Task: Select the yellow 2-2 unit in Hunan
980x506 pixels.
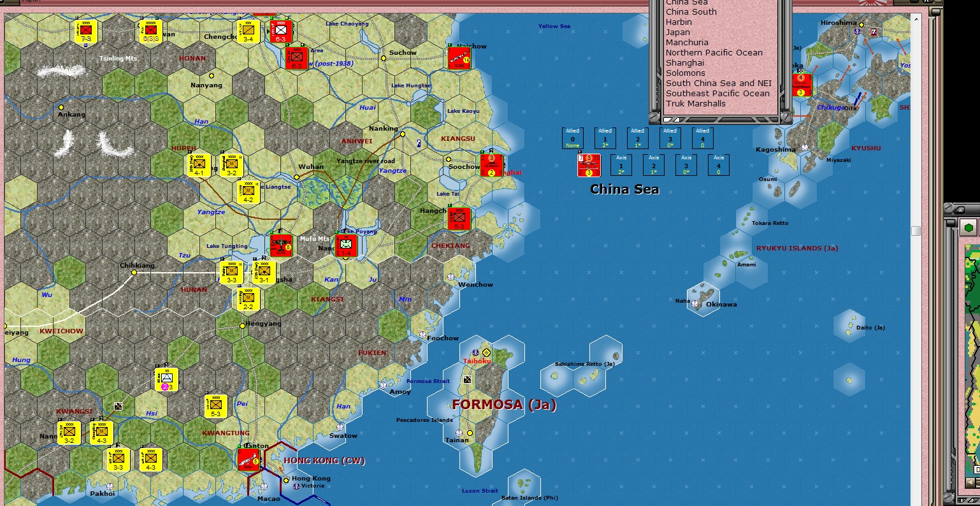Action: pyautogui.click(x=248, y=299)
